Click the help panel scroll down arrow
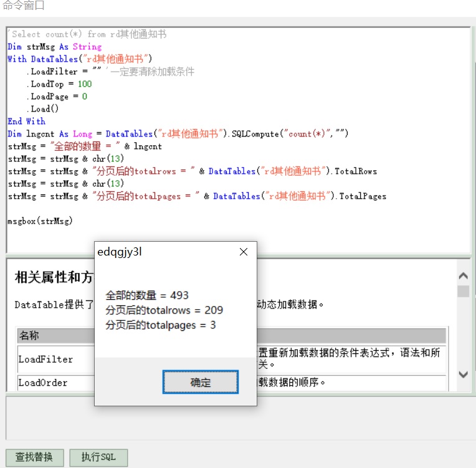Screen dimensions: 476x468 tap(463, 375)
